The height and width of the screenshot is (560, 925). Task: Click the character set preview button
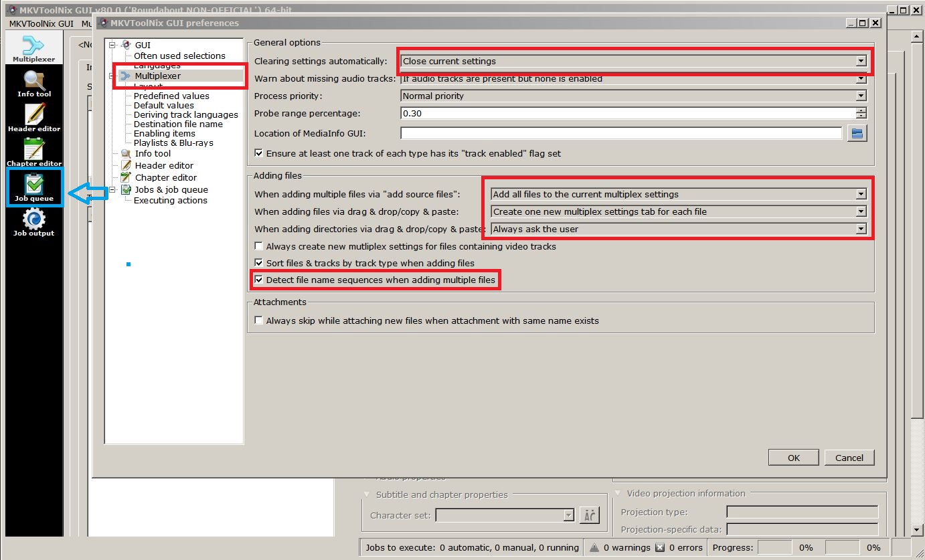click(x=590, y=515)
